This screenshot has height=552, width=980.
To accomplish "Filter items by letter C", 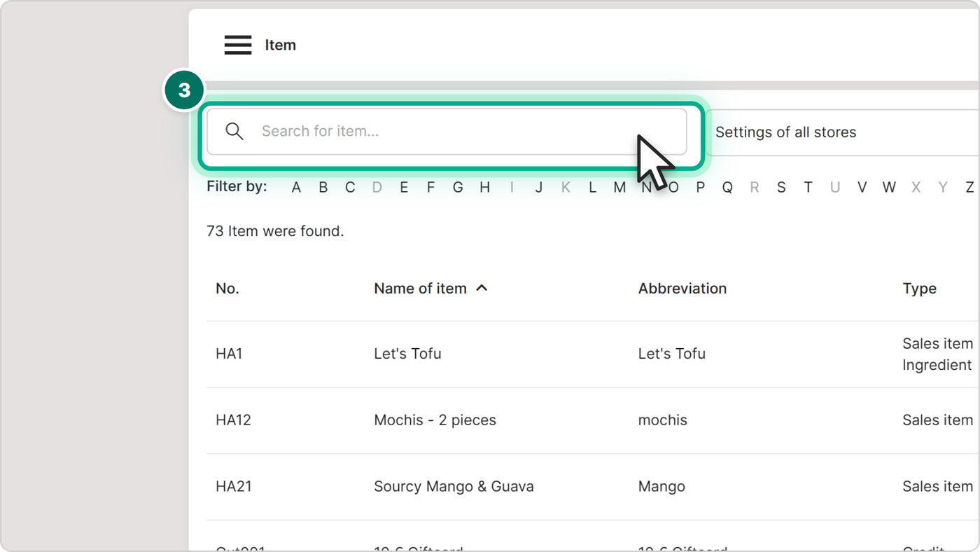I will click(350, 187).
